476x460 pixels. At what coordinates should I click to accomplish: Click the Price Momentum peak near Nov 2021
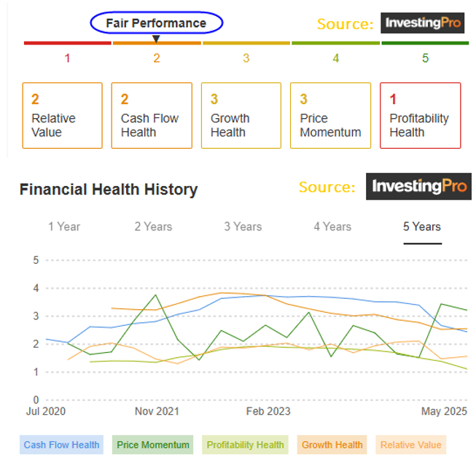[x=155, y=295]
